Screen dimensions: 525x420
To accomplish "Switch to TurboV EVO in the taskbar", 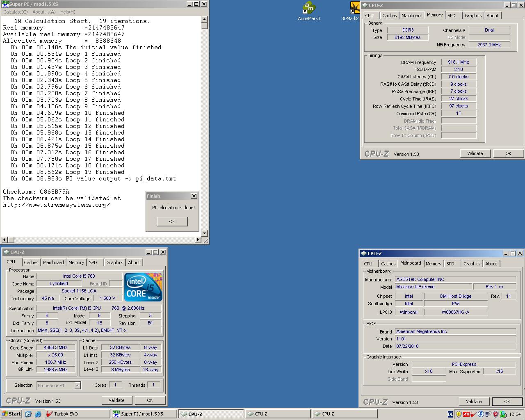I will pos(77,414).
